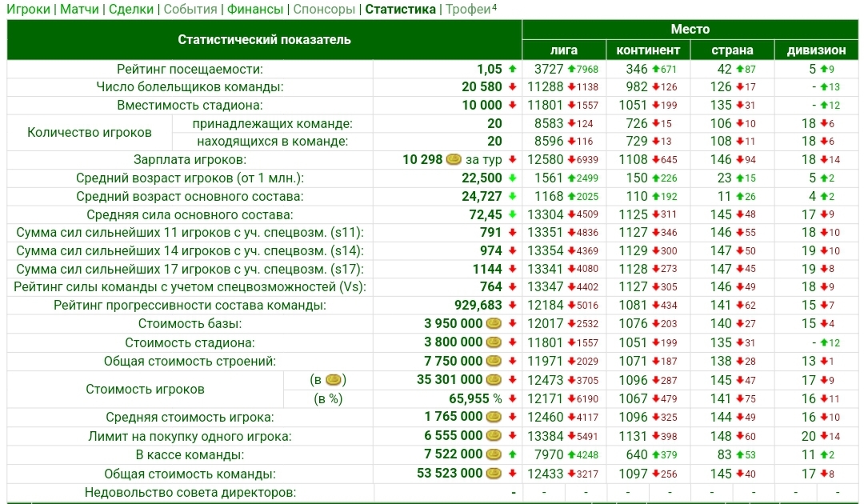Click the red down arrow beside value 764

513,287
